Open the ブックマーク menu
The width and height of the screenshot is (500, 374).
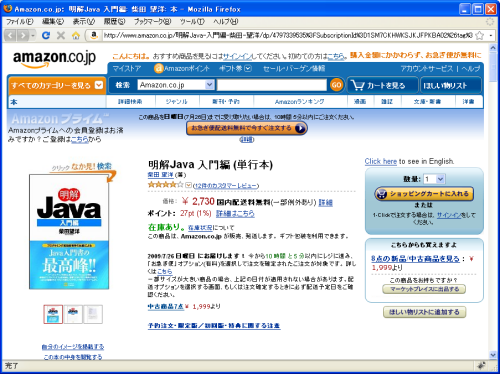152,22
